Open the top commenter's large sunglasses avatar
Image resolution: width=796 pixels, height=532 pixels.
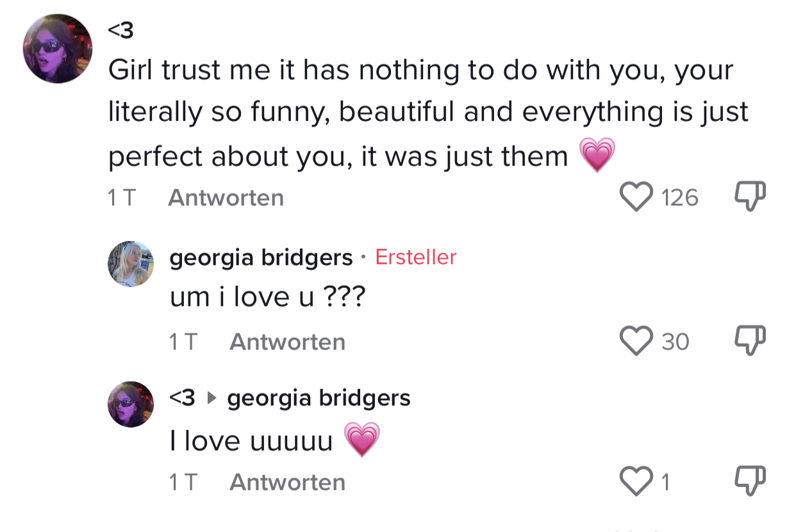click(x=58, y=49)
